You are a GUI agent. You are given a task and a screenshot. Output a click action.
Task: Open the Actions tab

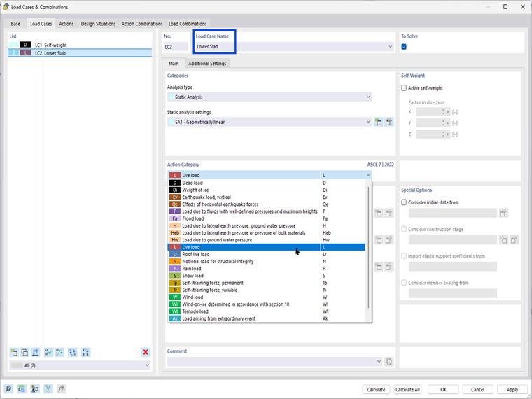(66, 24)
